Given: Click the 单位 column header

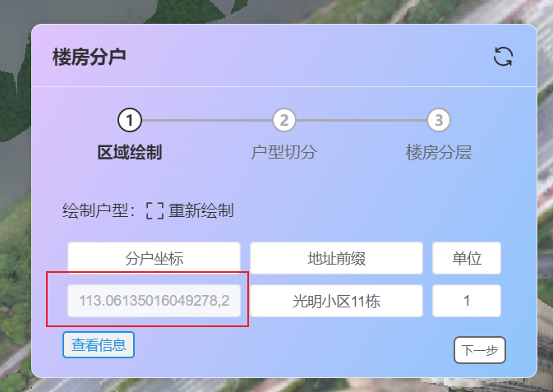Looking at the screenshot, I should (467, 258).
